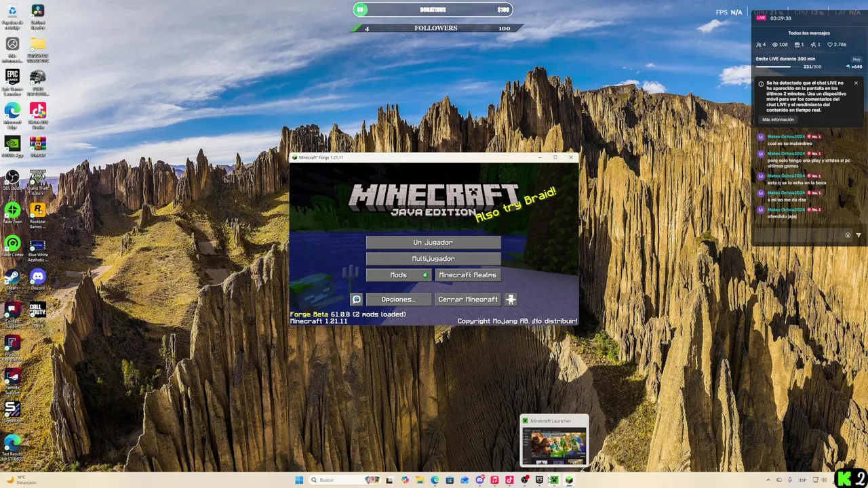This screenshot has height=488, width=868.
Task: Open the language selector icon beside Opciones
Action: (x=357, y=300)
